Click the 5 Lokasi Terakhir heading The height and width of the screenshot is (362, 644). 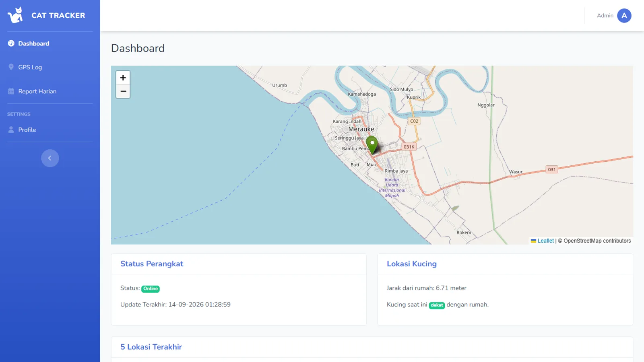click(x=151, y=347)
